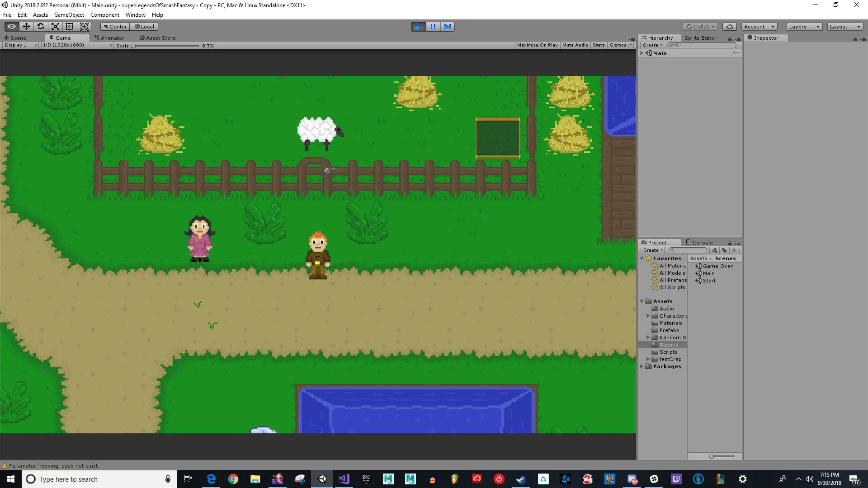The image size is (868, 488).
Task: Open the Account dropdown
Action: pyautogui.click(x=759, y=27)
